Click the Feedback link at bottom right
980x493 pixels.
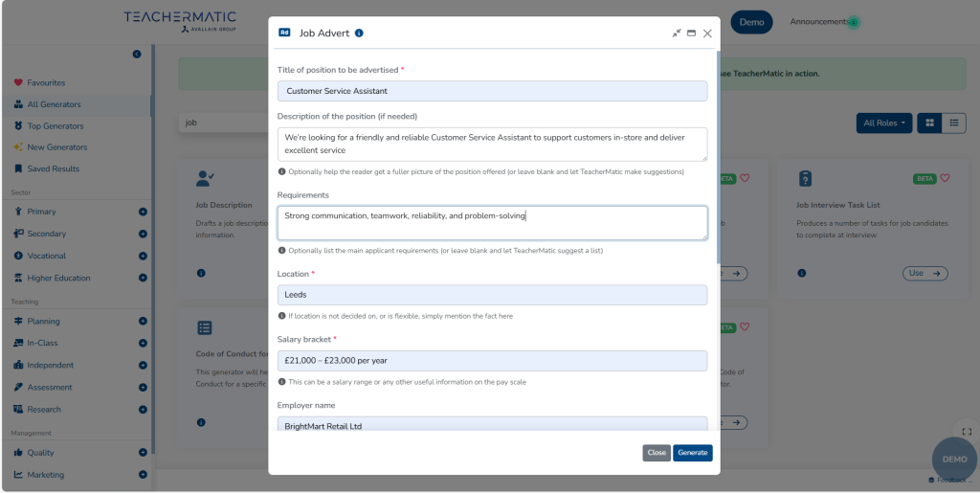tap(950, 480)
